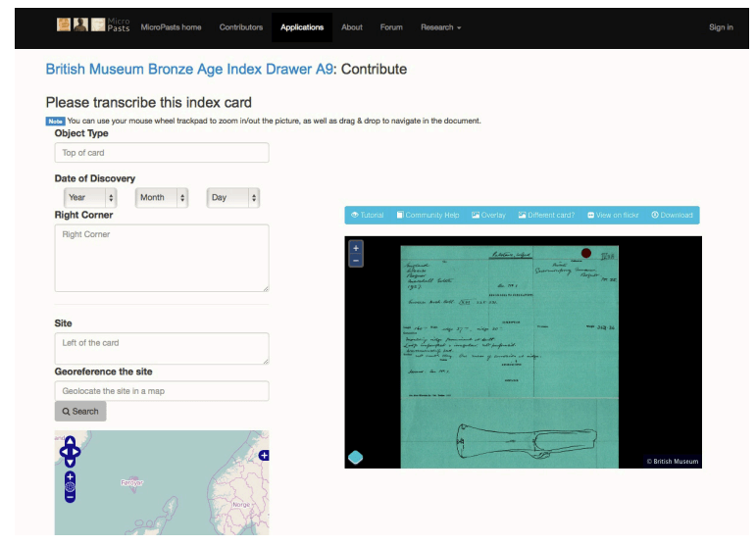The image size is (756, 545).
Task: Open Community Help
Action: [428, 215]
